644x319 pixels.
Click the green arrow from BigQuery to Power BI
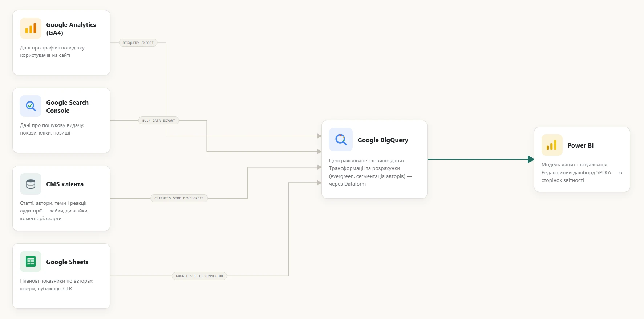pos(481,159)
